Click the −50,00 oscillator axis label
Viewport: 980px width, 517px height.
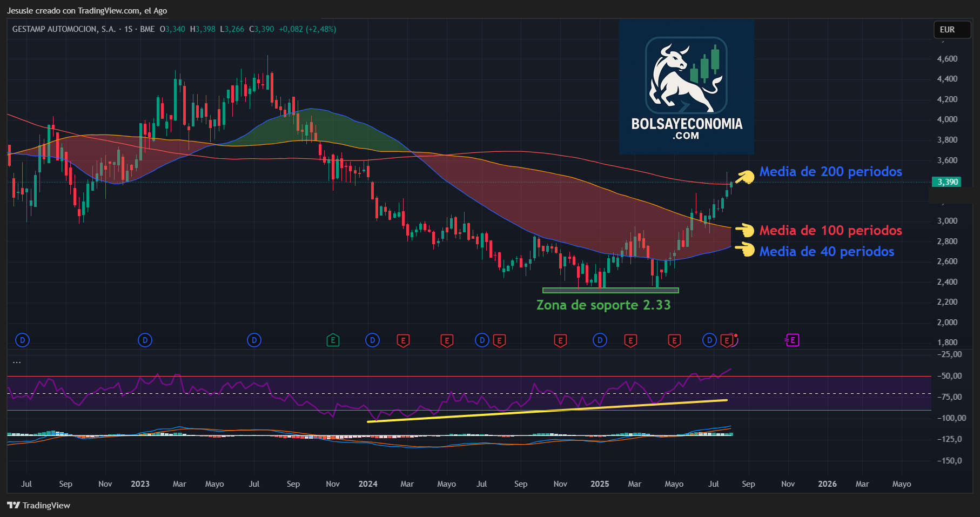[949, 376]
